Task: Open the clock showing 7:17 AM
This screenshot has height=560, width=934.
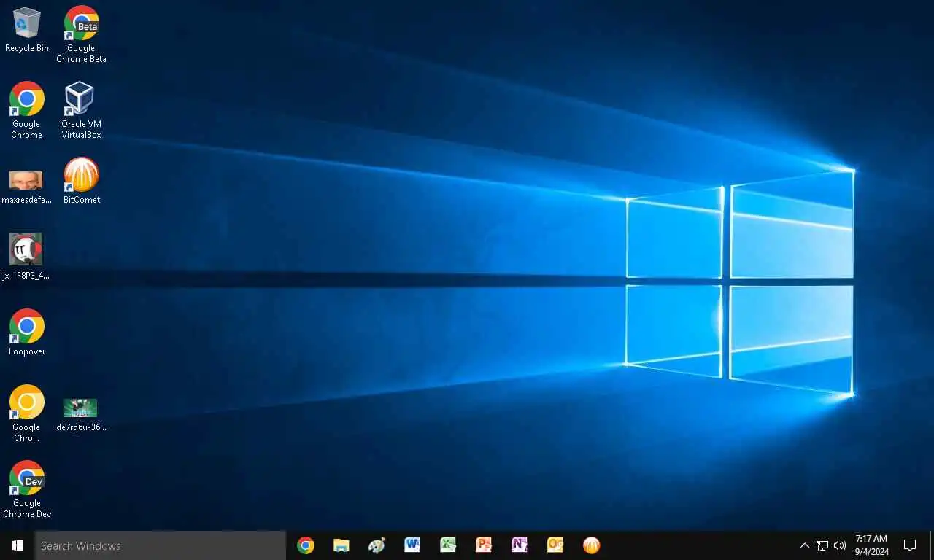Action: pos(872,545)
